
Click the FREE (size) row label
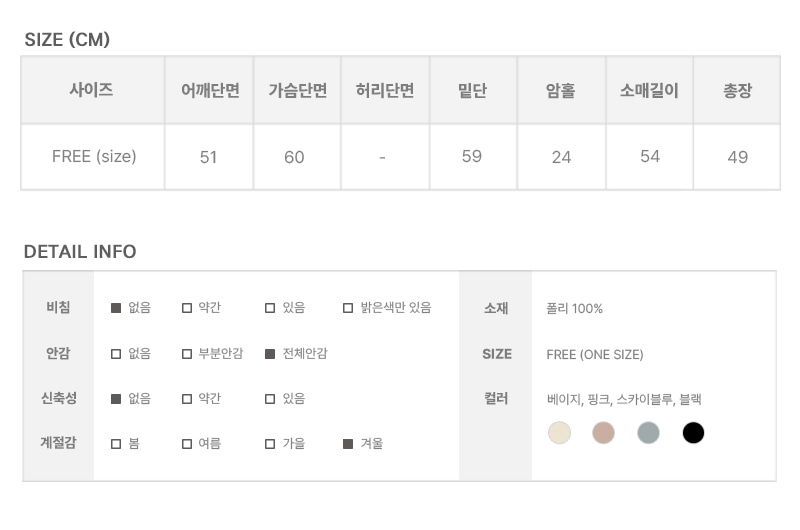tap(94, 157)
